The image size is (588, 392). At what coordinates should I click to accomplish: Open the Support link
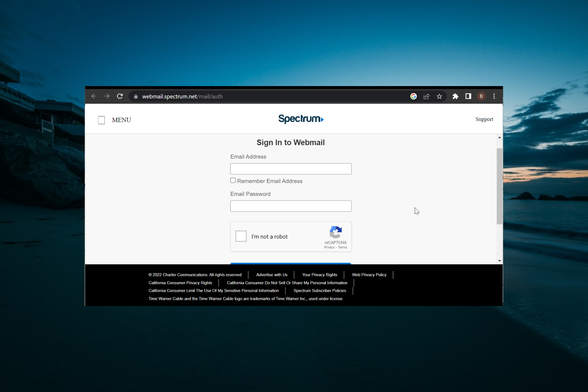484,119
